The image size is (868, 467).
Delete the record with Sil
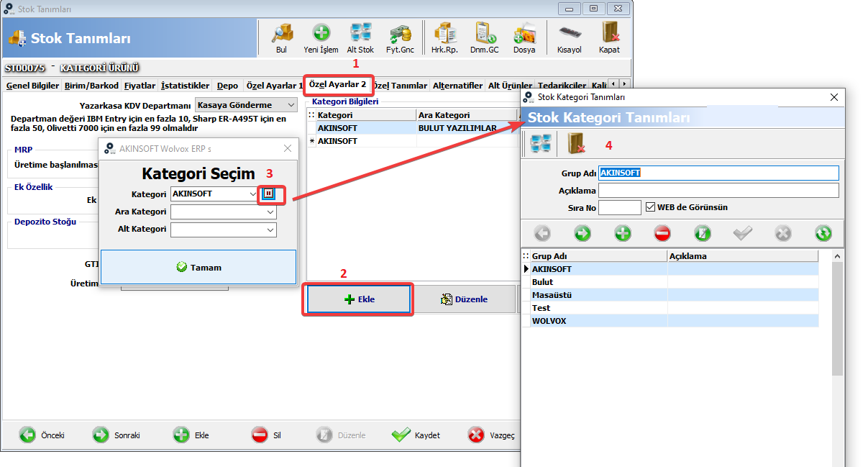(266, 435)
